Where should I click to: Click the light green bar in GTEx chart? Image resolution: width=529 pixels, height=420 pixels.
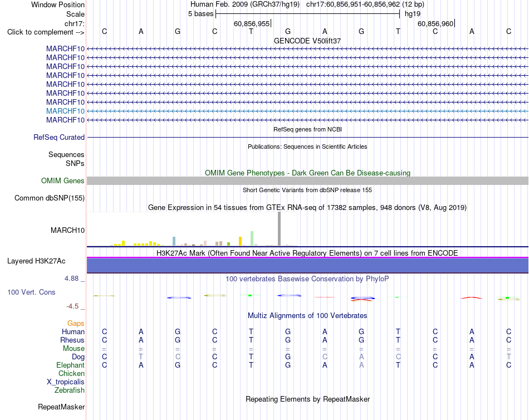pos(252,238)
